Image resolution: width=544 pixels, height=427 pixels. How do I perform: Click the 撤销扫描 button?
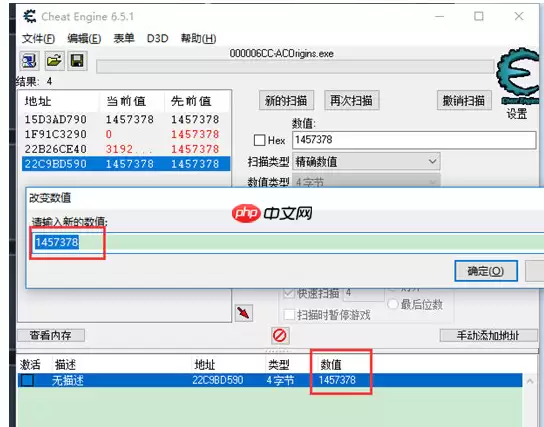tap(464, 101)
